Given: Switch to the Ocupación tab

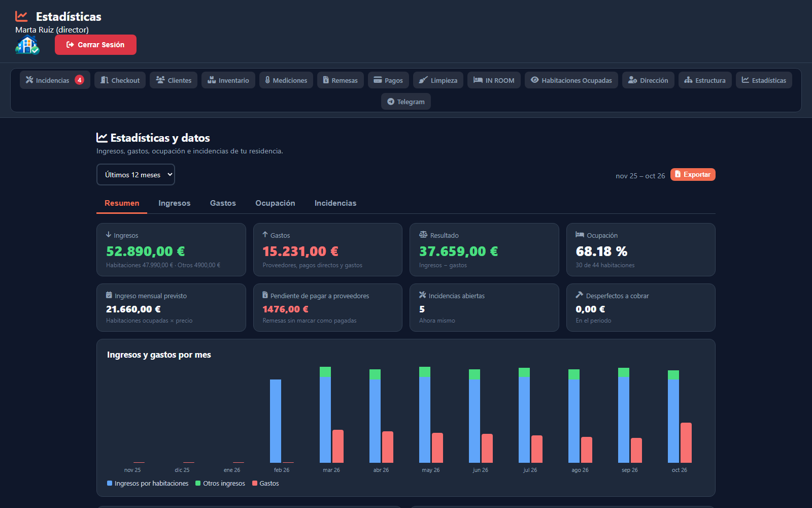Looking at the screenshot, I should pyautogui.click(x=275, y=203).
